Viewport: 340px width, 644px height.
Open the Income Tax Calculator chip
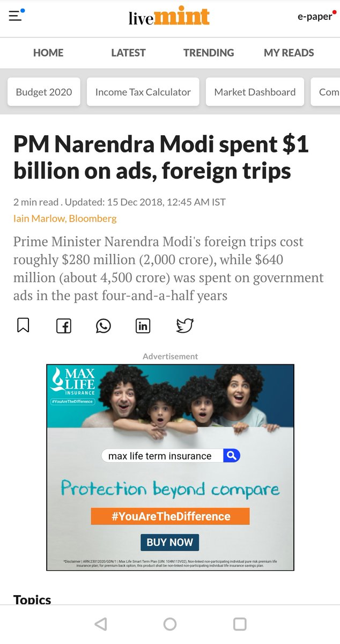pyautogui.click(x=143, y=92)
